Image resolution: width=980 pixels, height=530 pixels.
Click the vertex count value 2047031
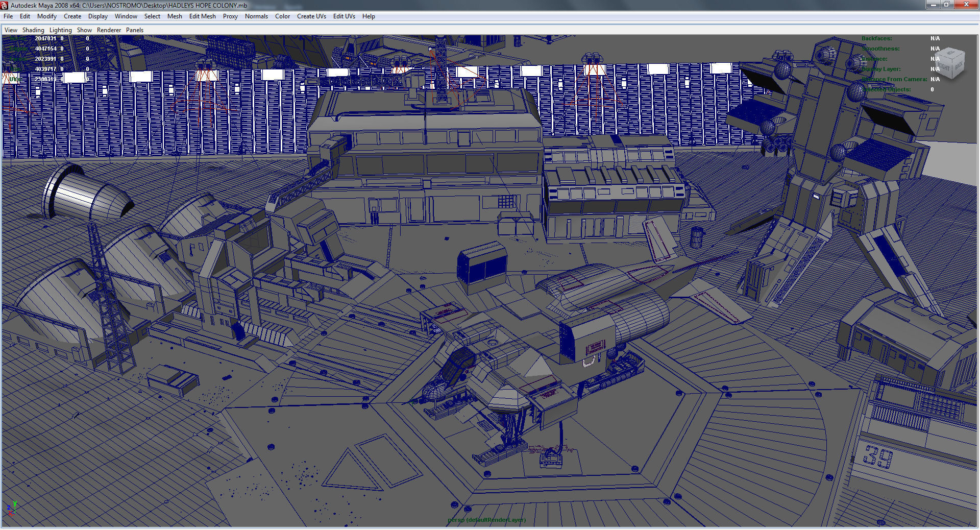(45, 38)
